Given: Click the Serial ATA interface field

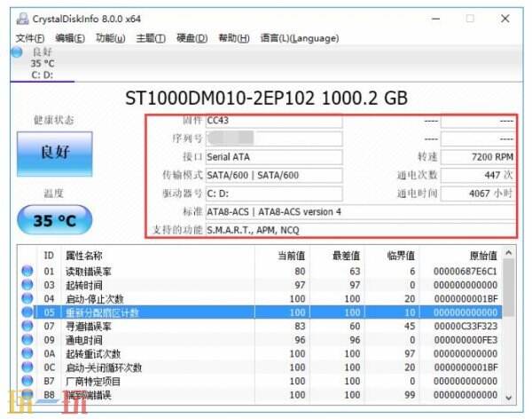Looking at the screenshot, I should point(274,157).
